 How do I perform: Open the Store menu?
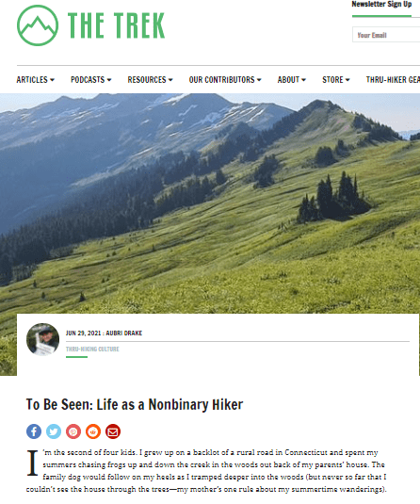(x=336, y=80)
